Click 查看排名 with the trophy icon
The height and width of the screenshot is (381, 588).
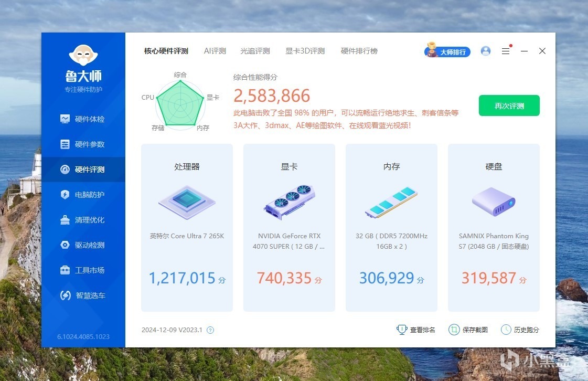pyautogui.click(x=415, y=330)
